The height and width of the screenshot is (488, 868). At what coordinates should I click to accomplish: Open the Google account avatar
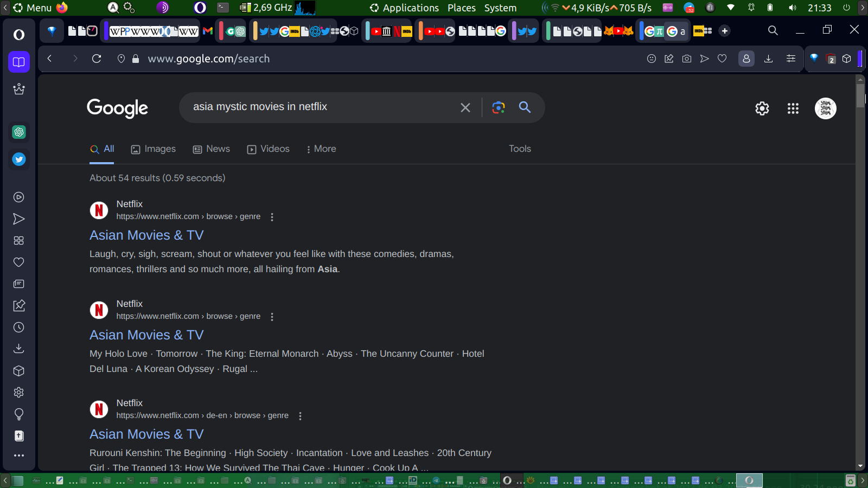[826, 108]
